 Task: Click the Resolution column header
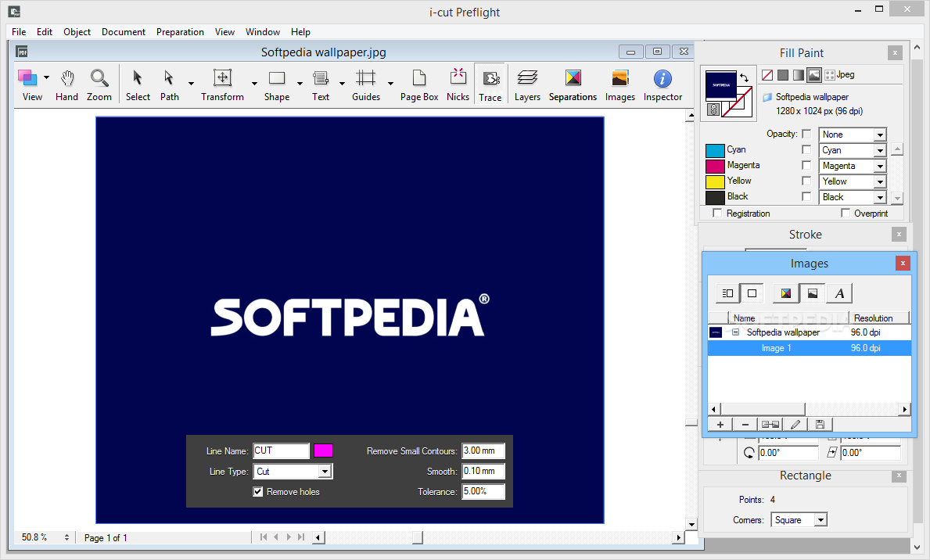point(878,318)
